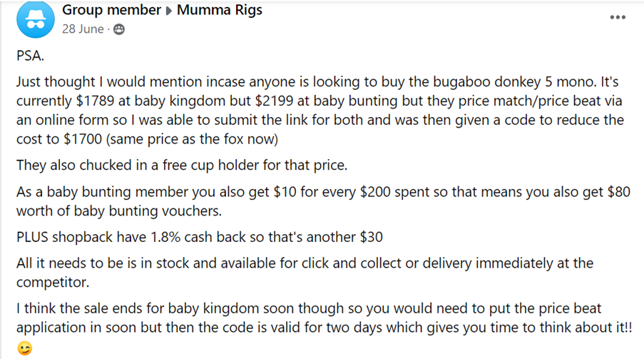Click the paragraph starting Just thought I would
This screenshot has height=359, width=644.
point(320,110)
